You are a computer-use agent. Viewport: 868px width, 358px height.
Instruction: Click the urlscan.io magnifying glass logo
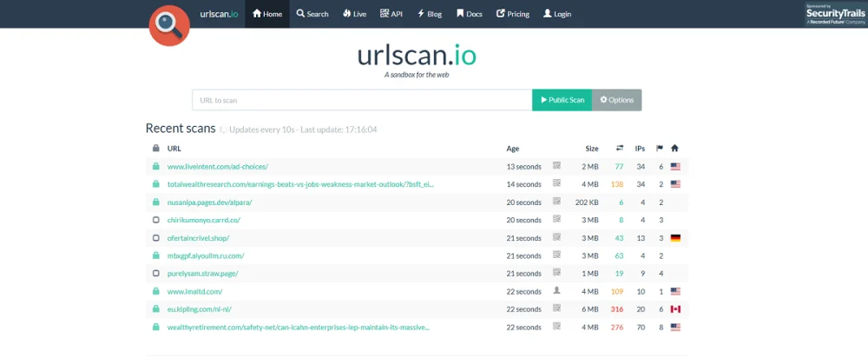tap(169, 25)
